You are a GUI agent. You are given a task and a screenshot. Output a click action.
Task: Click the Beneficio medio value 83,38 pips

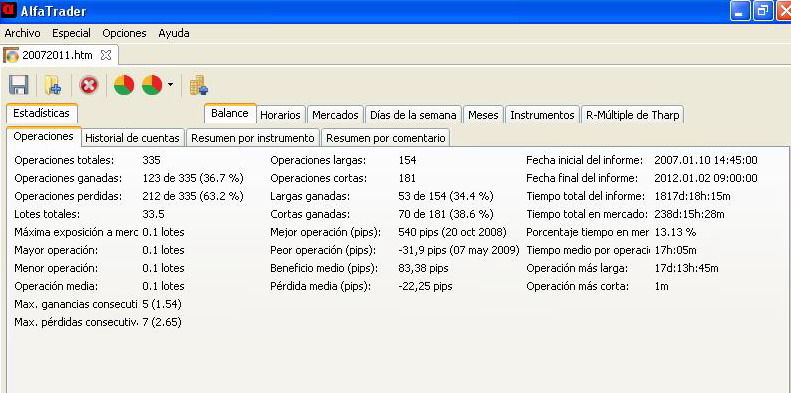[x=423, y=268]
